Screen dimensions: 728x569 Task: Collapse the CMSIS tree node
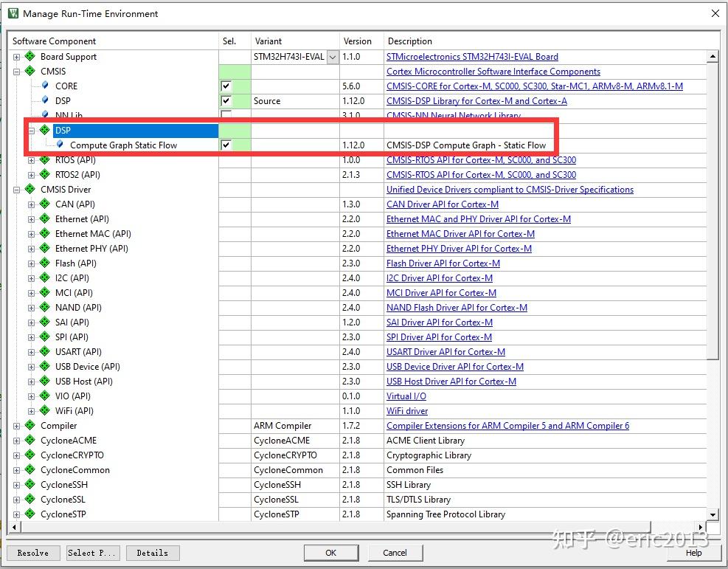pos(17,72)
